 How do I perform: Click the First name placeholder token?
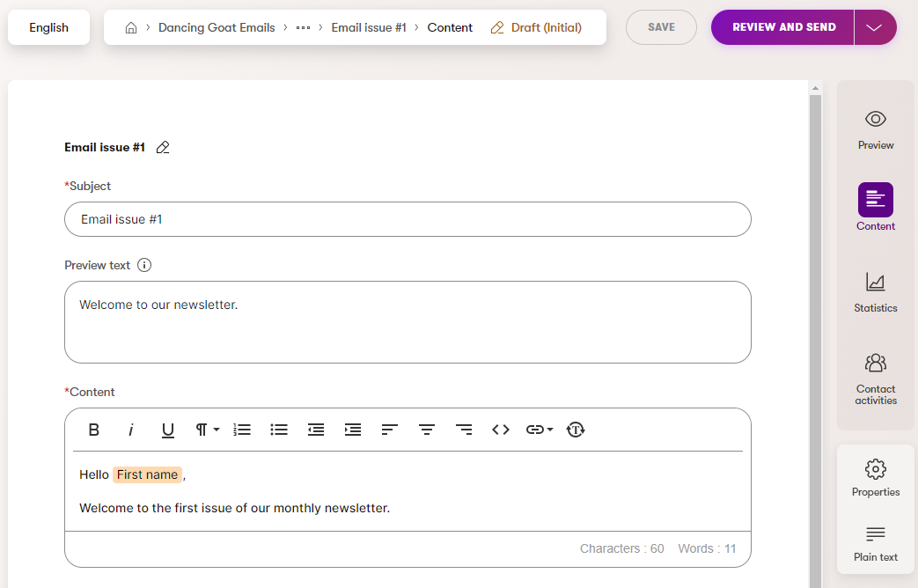(x=148, y=474)
